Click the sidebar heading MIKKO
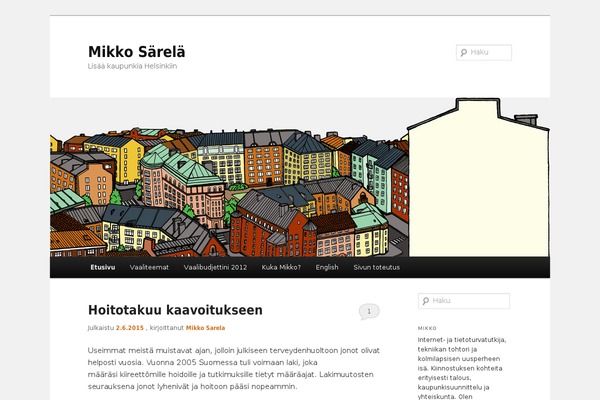 tap(427, 328)
